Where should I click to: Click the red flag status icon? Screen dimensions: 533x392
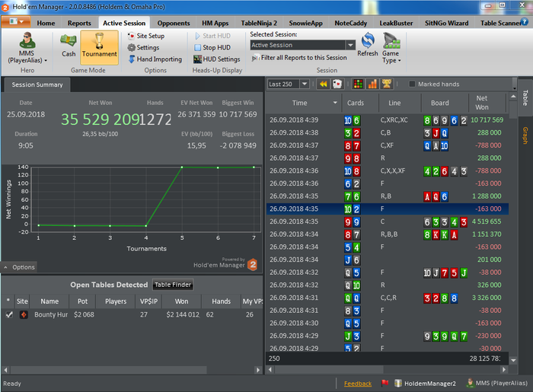385,383
